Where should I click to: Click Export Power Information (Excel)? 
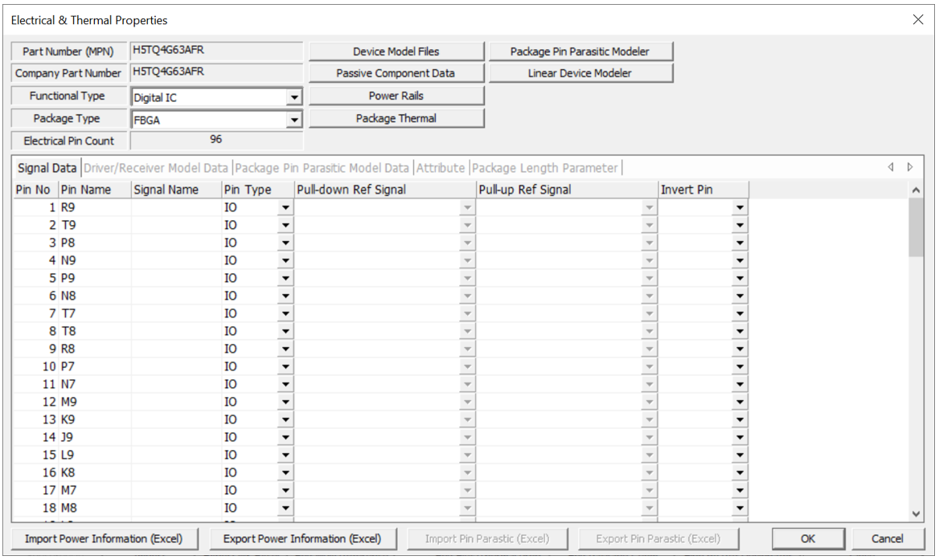tap(302, 538)
